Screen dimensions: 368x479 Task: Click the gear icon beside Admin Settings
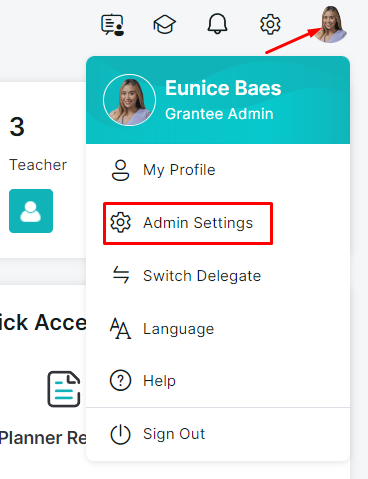(x=120, y=223)
